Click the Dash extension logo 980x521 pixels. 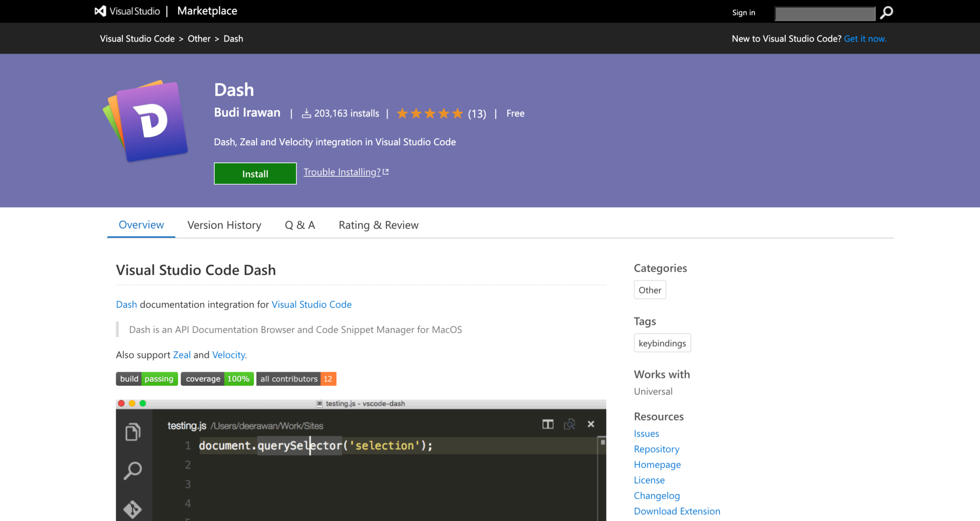[146, 121]
